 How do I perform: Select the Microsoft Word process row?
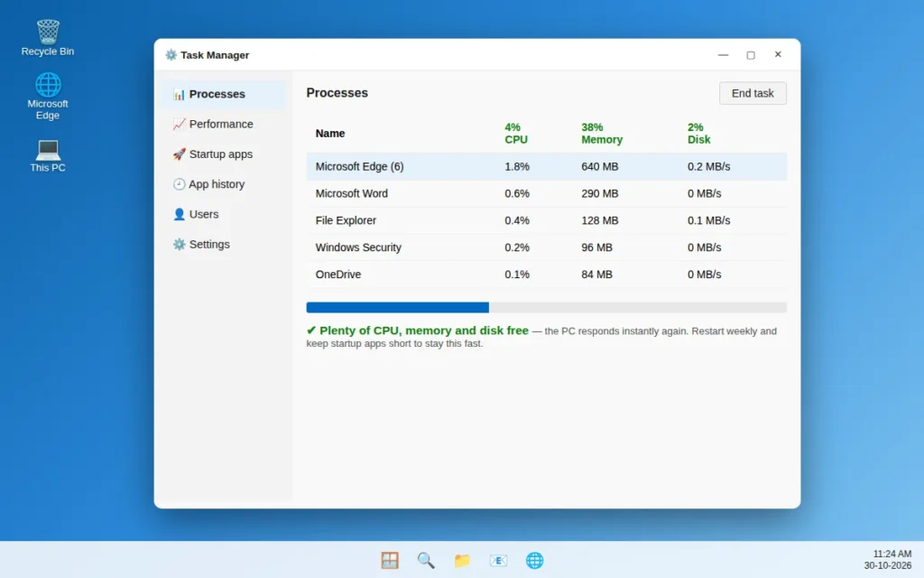coord(546,193)
